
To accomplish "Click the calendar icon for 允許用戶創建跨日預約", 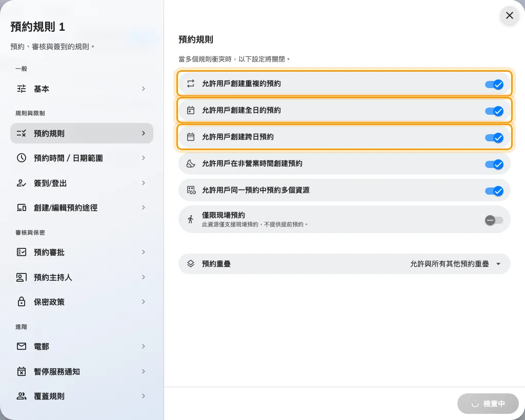I will pos(191,137).
